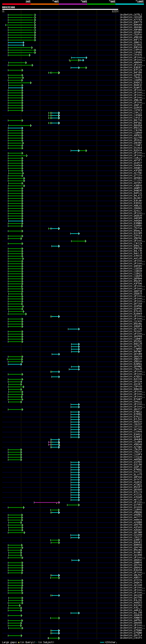The image size is (146, 644).
Task: Click the cyan alignment bar for UniRef100_O23442
Action: [16, 45]
